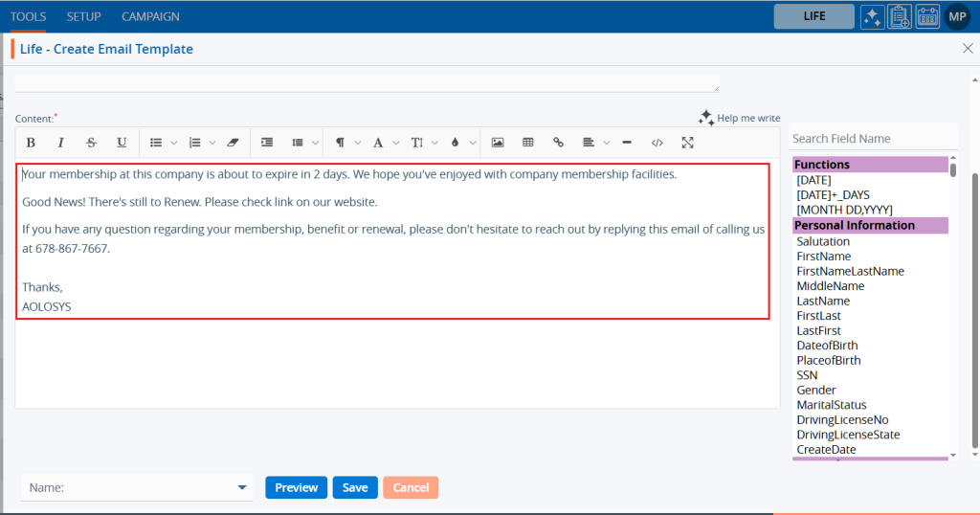
Task: Click the clipboard add-task icon in the header
Action: click(x=900, y=16)
